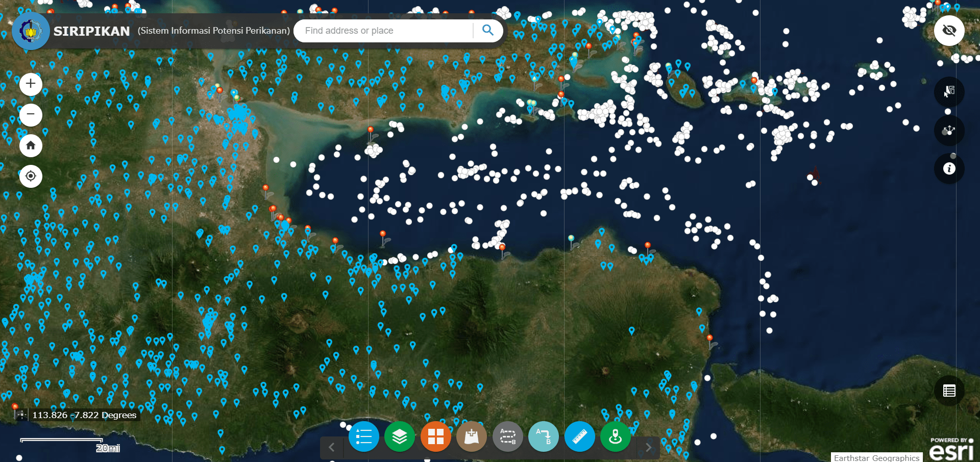Viewport: 980px width, 462px height.
Task: Open the dashed A-B route widget
Action: (507, 436)
